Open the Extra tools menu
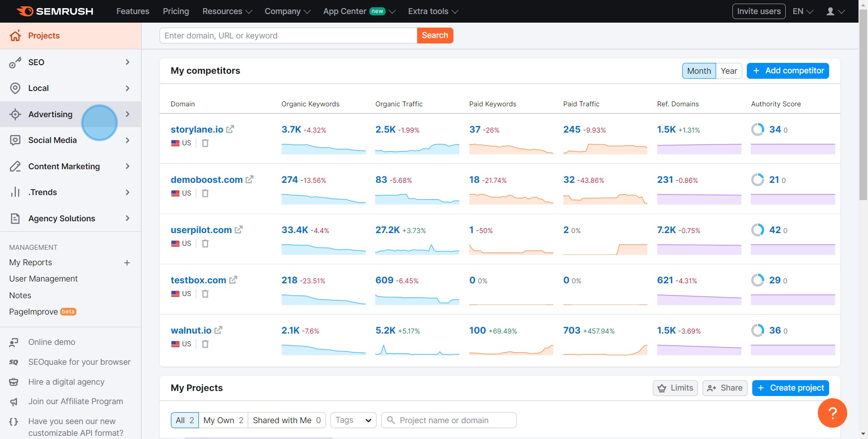This screenshot has height=439, width=868. [433, 11]
